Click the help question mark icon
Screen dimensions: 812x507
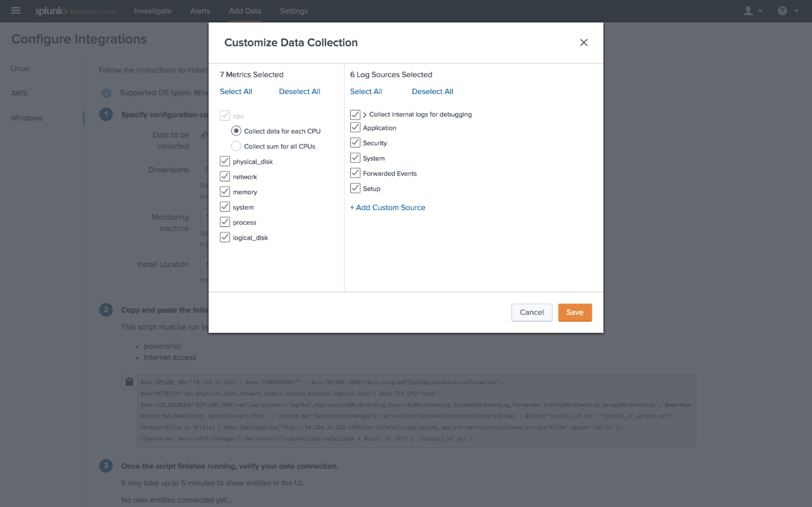[782, 11]
